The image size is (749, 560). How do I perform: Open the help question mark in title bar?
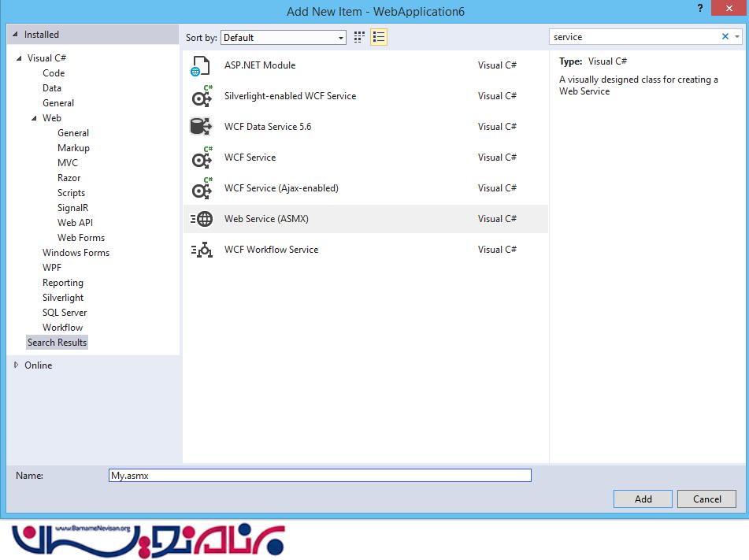pos(700,8)
